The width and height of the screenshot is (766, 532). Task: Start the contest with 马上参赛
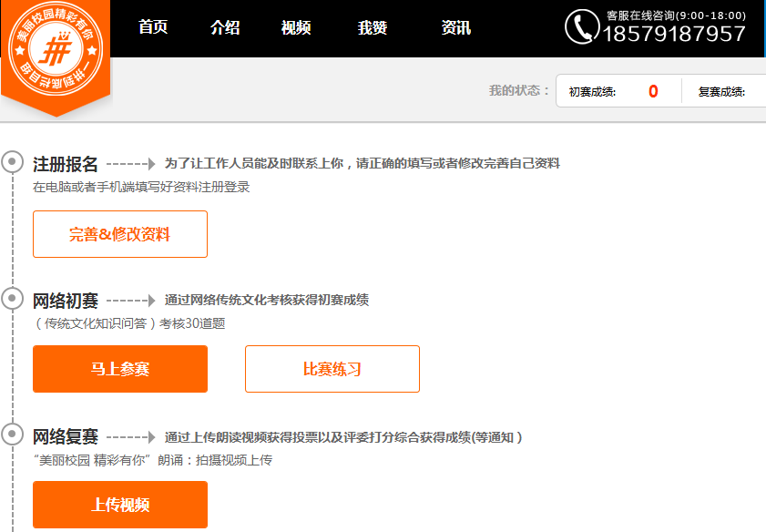coord(120,369)
